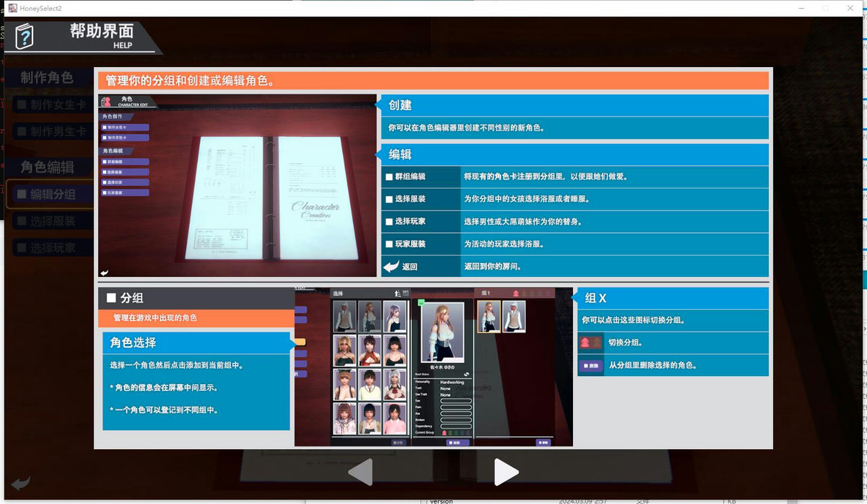Toggle the green group icon in Current Group row
This screenshot has height=504, width=867.
point(456,432)
